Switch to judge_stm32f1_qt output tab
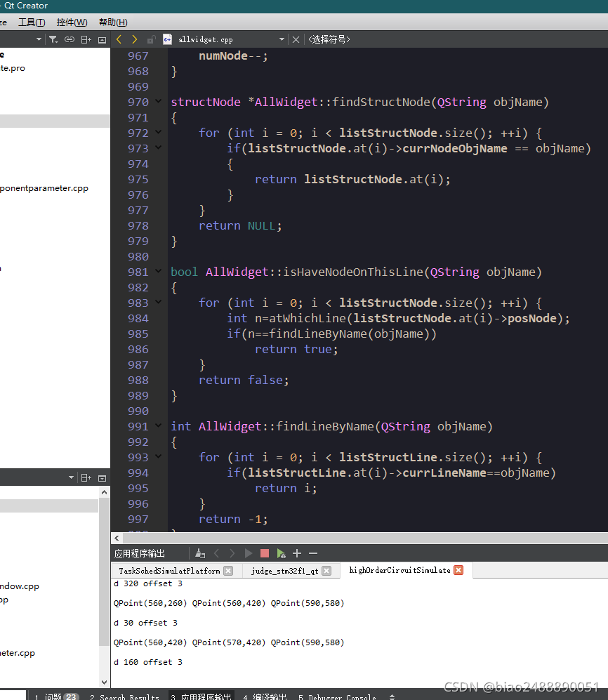 click(x=284, y=571)
